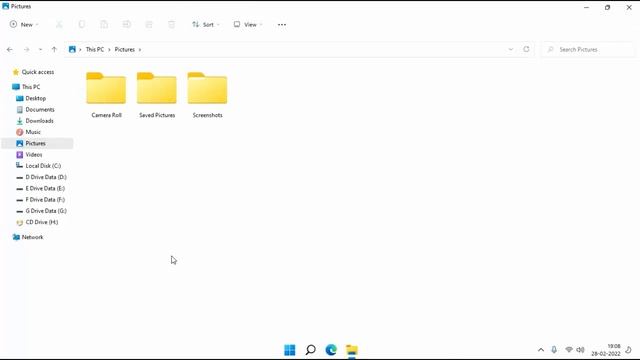Expand recent locations chevron
Image resolution: width=640 pixels, height=360 pixels.
pos(40,49)
